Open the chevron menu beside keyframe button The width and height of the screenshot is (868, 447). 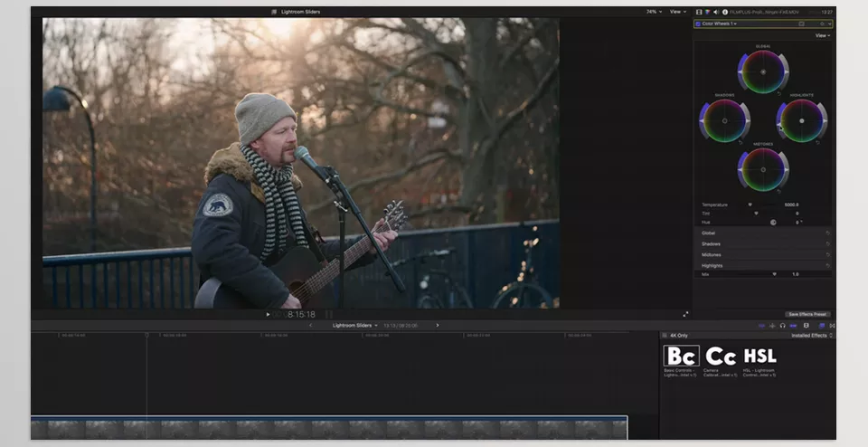(x=829, y=24)
